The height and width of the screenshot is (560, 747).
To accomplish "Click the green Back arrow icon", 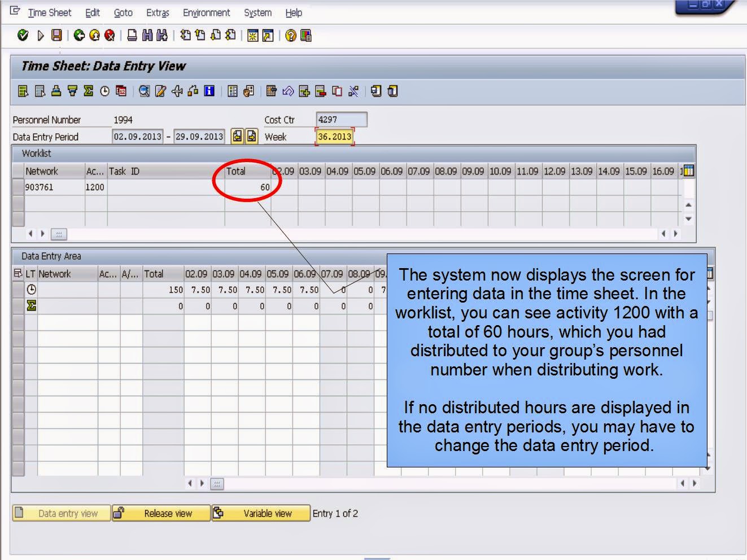I will pyautogui.click(x=79, y=36).
